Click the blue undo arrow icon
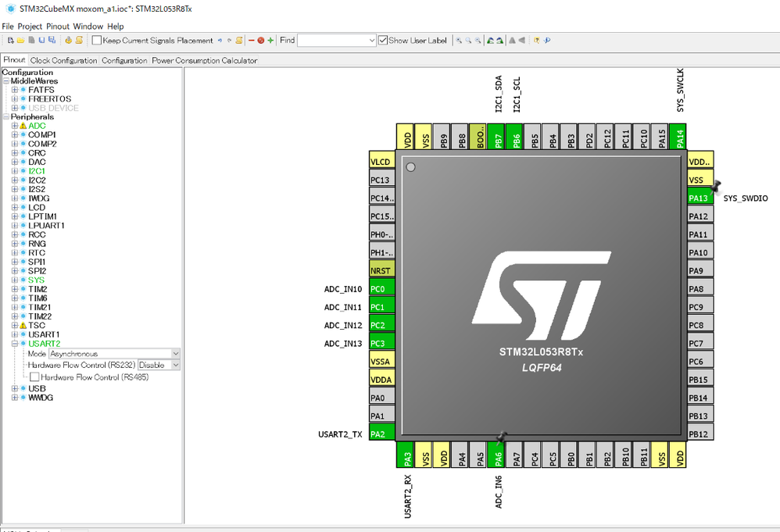The width and height of the screenshot is (780, 532). coord(220,41)
